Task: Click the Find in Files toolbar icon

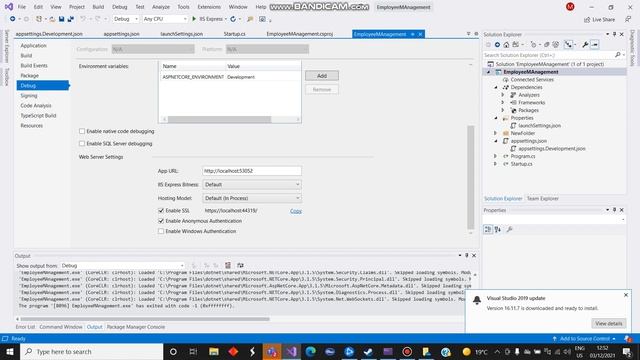Action: coord(250,19)
